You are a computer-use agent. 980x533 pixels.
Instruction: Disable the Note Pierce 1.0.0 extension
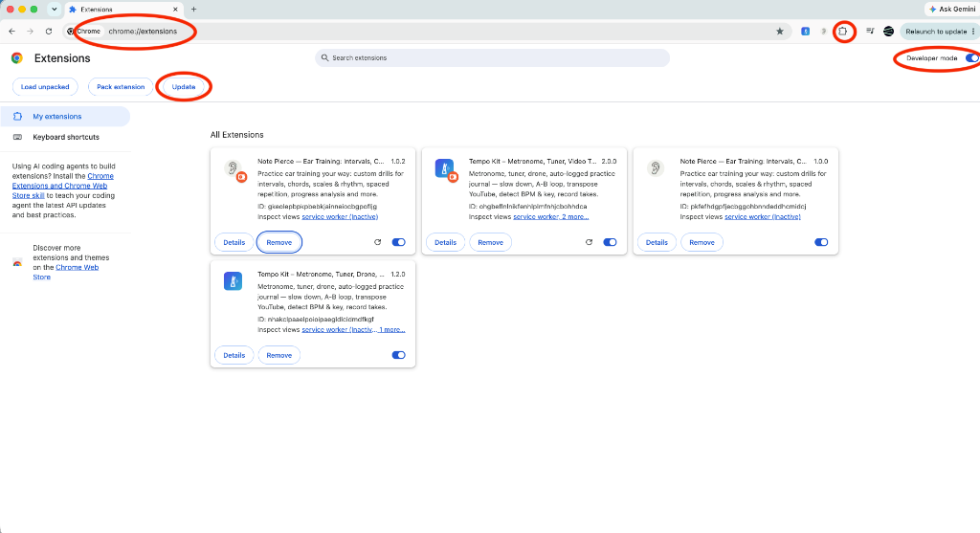[x=821, y=242]
